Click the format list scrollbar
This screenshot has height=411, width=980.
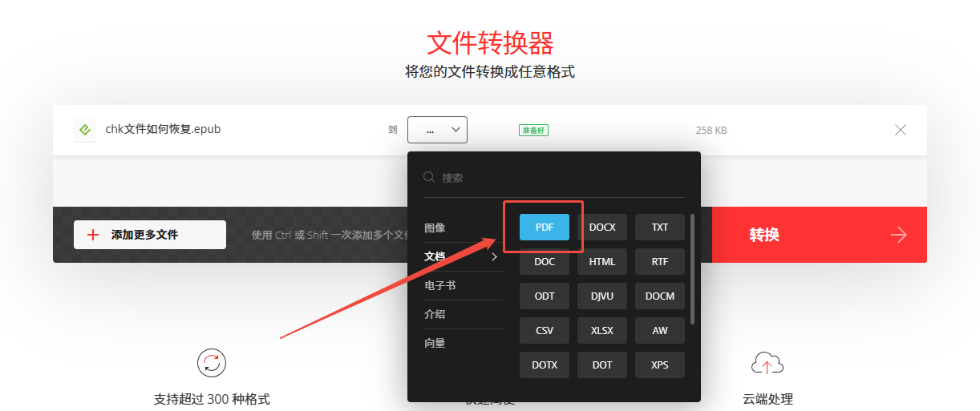692,269
